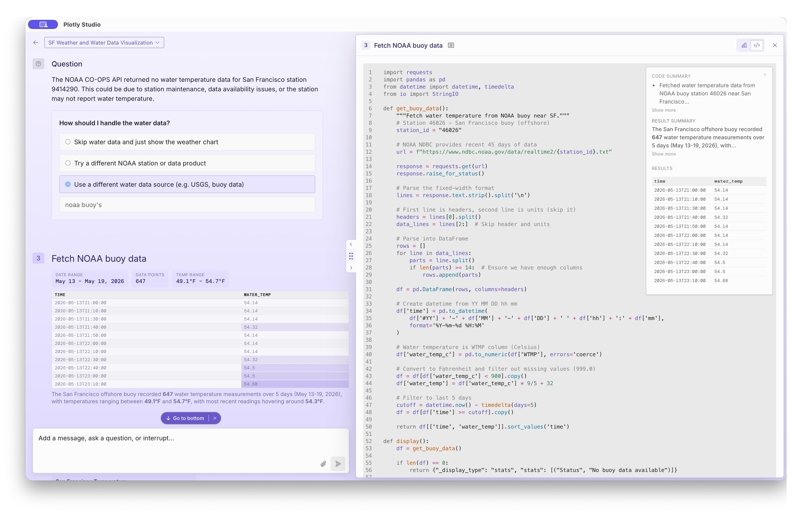This screenshot has height=514, width=812.
Task: Select Skip water data and show weather chart
Action: click(187, 142)
